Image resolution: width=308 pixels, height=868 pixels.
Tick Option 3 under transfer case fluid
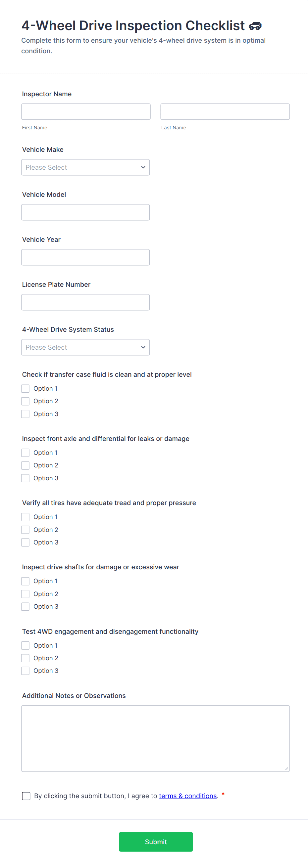point(25,414)
